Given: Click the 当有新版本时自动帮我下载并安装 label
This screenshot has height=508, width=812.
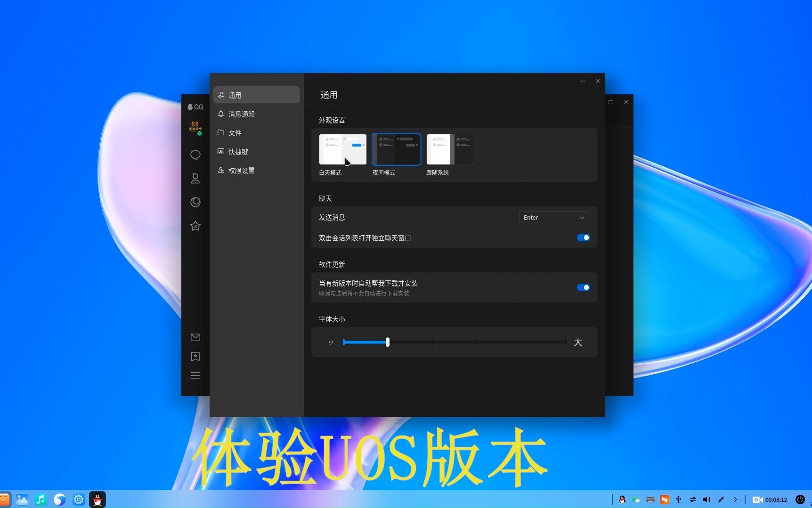Looking at the screenshot, I should click(x=368, y=283).
